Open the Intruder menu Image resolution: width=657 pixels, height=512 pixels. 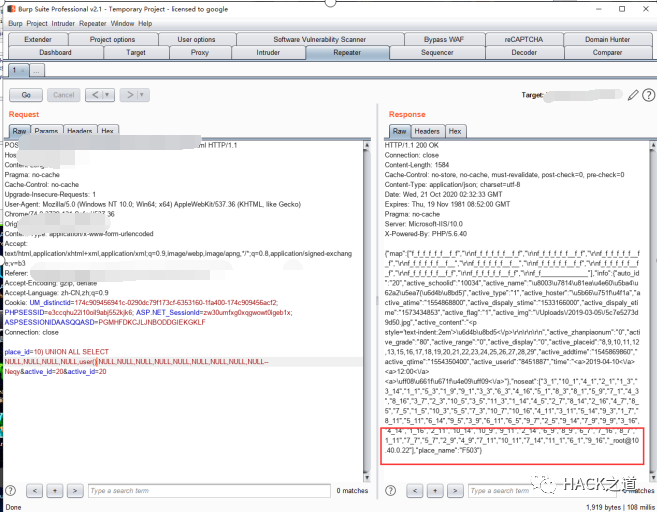(x=63, y=23)
